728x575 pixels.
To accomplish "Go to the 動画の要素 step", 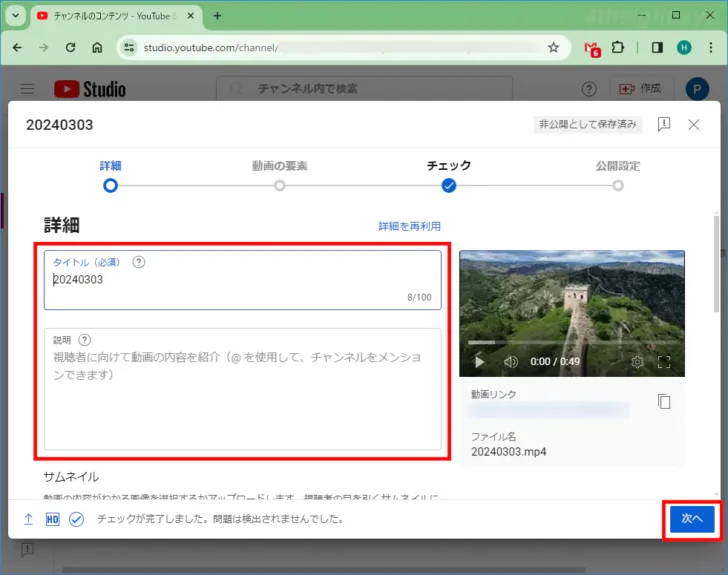I will [280, 177].
